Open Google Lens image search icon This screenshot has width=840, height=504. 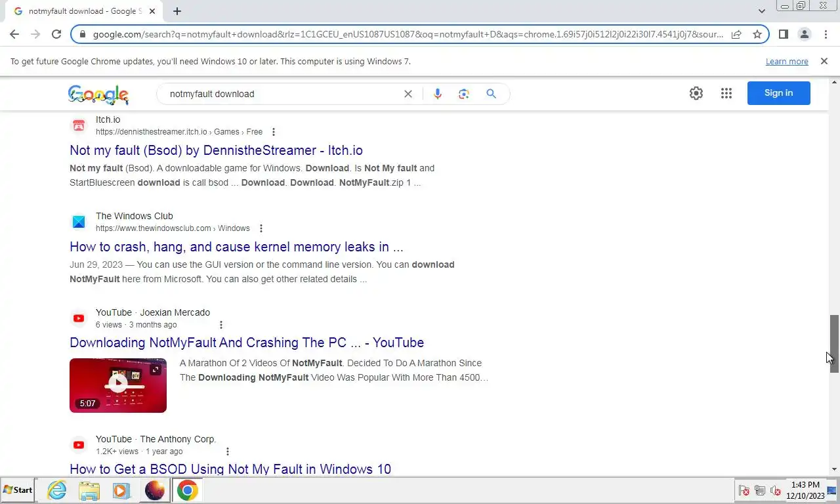[x=464, y=94]
